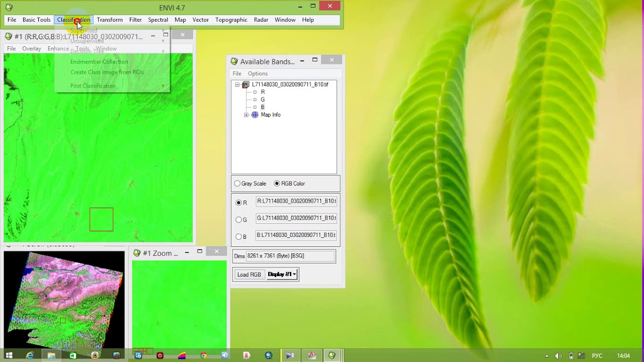Open the ENVI Window menu

[x=285, y=20]
